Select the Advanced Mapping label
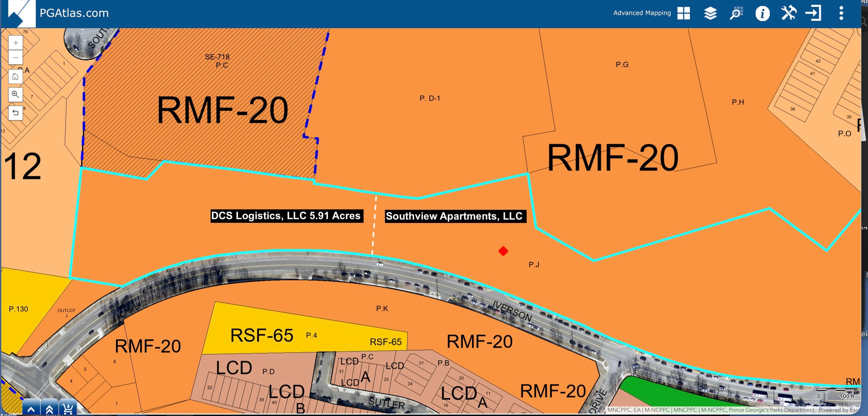The width and height of the screenshot is (868, 416). tap(642, 13)
